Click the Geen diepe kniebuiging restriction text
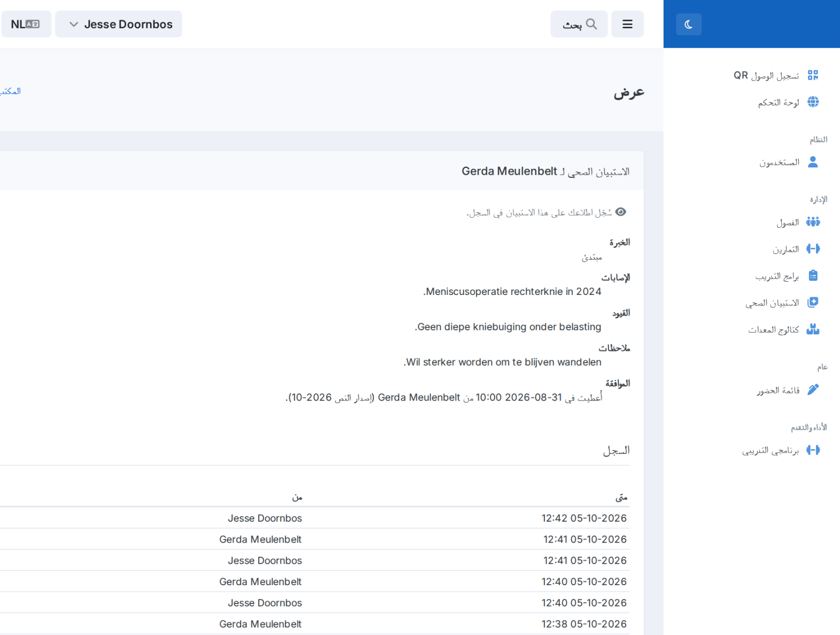 click(x=508, y=327)
